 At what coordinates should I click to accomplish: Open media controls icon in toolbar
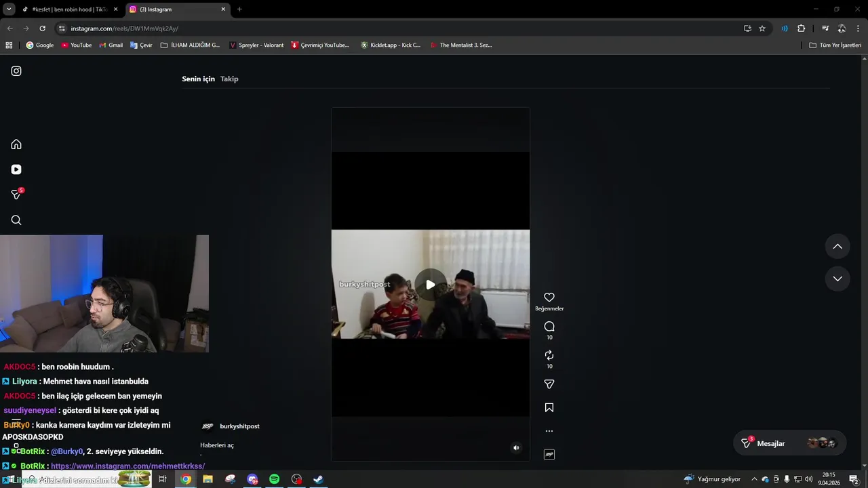(x=825, y=28)
